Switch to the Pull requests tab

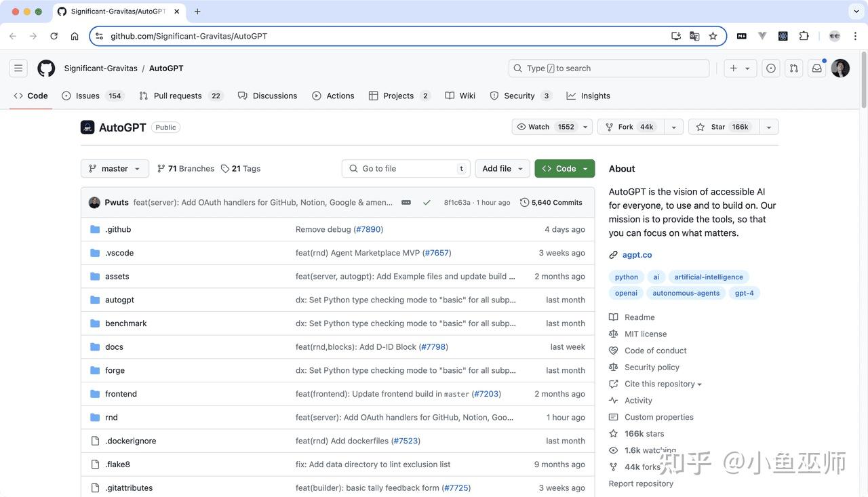pos(180,96)
